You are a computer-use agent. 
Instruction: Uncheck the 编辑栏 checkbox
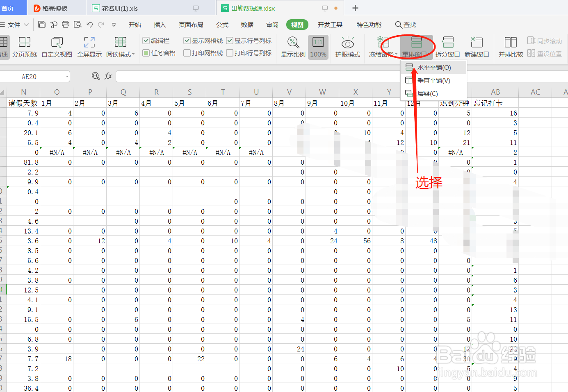point(146,41)
